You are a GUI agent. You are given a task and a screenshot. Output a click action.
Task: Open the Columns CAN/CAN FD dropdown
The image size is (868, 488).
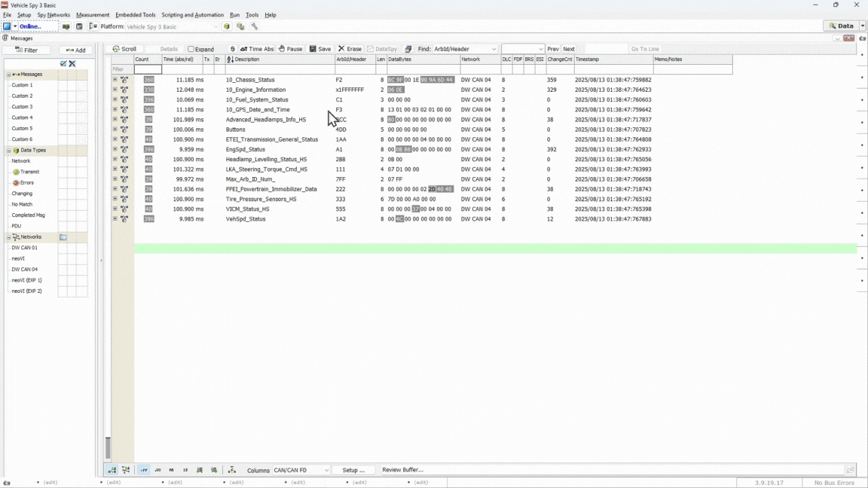tap(326, 470)
